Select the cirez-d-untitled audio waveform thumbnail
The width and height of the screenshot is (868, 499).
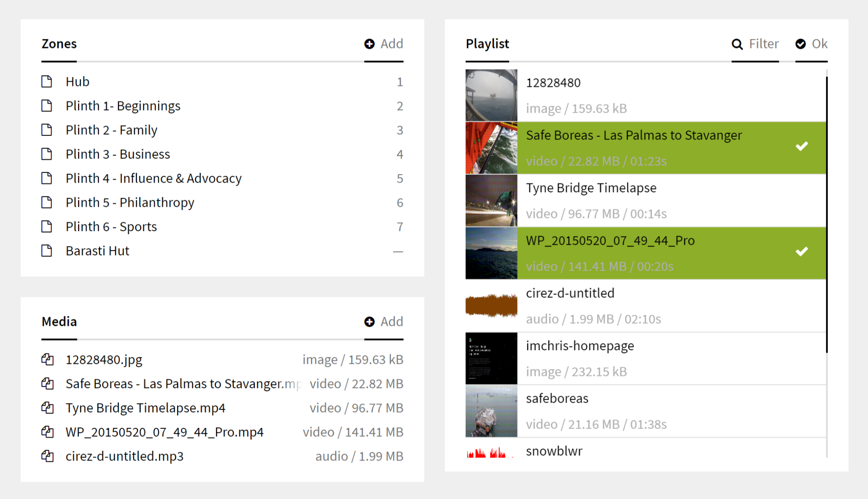coord(491,305)
